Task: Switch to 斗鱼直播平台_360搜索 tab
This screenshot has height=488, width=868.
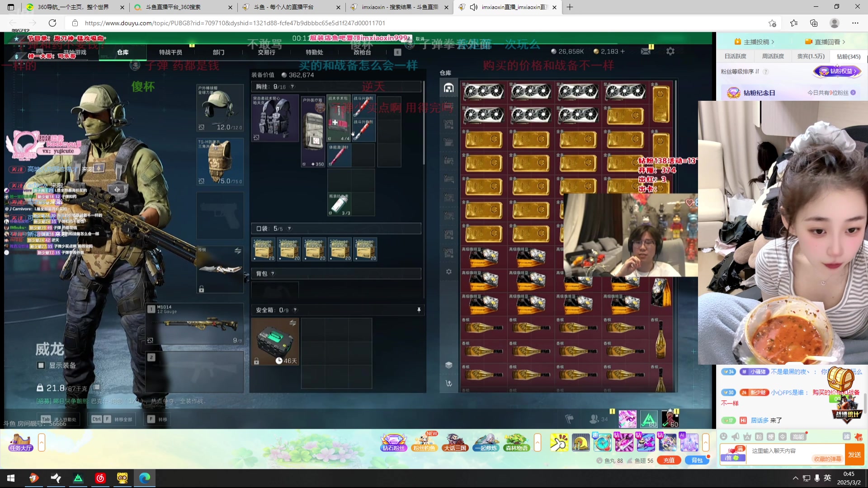Action: coord(183,7)
